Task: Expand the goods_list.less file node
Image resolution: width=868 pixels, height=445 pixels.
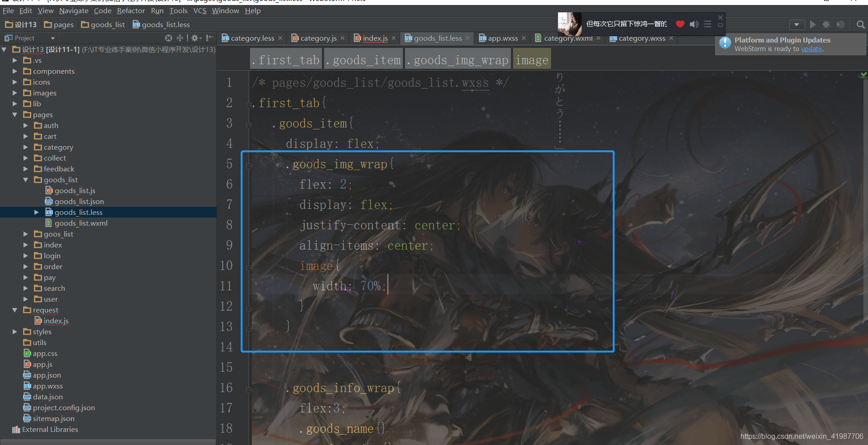Action: click(x=37, y=212)
